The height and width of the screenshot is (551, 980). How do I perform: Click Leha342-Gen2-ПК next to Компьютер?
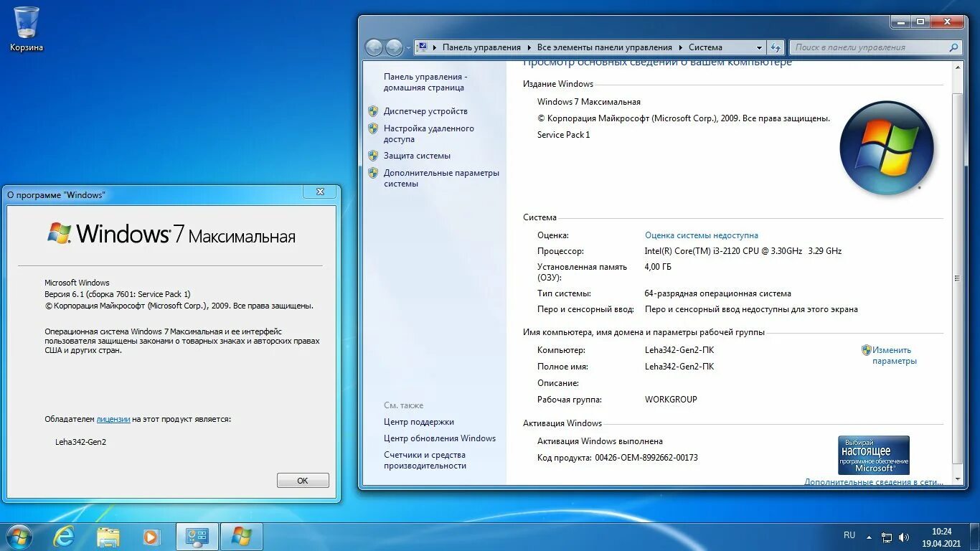point(679,350)
